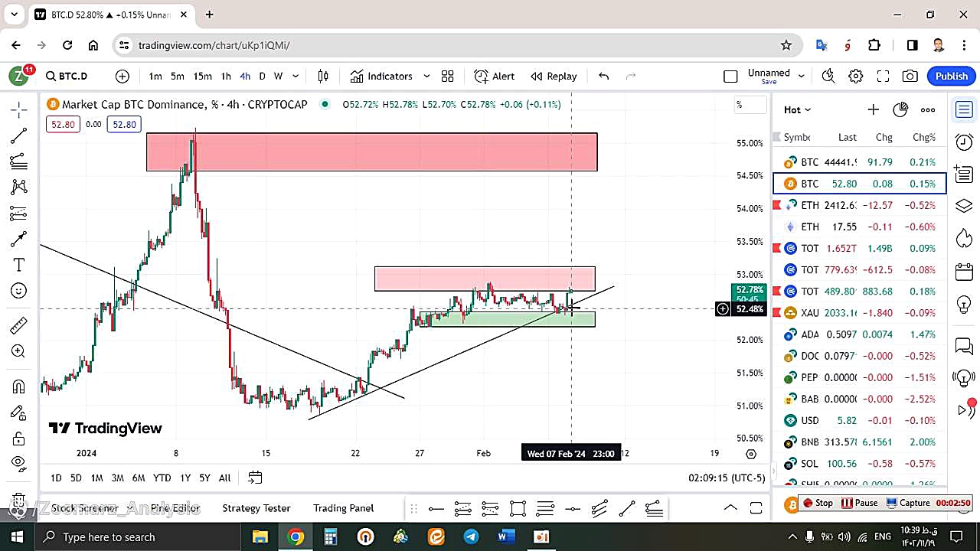Open the emoji icons tool
The image size is (980, 551).
click(x=19, y=291)
